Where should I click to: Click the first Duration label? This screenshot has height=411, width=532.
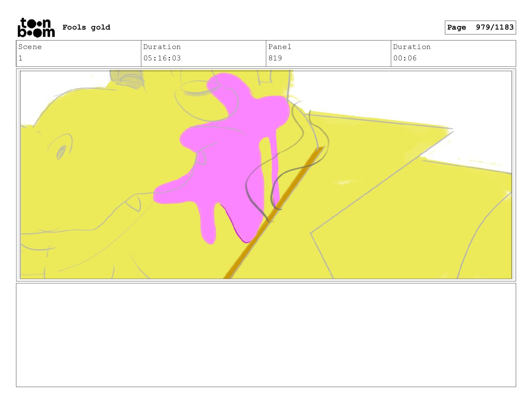(162, 47)
